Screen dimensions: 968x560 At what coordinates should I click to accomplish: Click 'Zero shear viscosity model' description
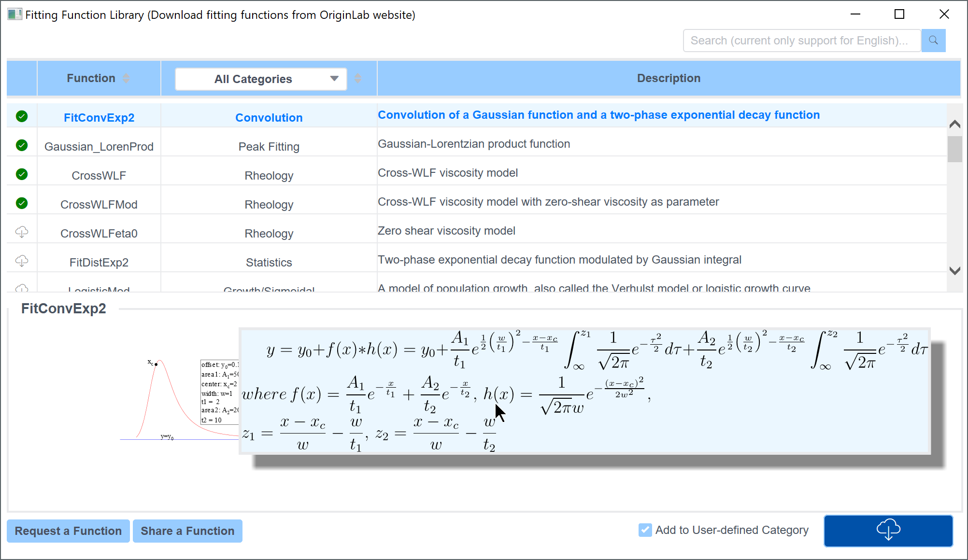[446, 231]
